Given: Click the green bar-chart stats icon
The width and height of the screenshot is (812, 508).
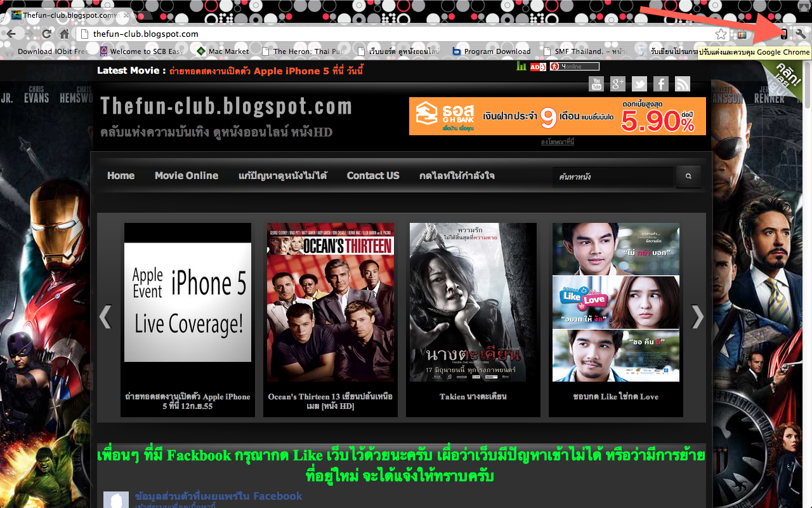Looking at the screenshot, I should [521, 66].
